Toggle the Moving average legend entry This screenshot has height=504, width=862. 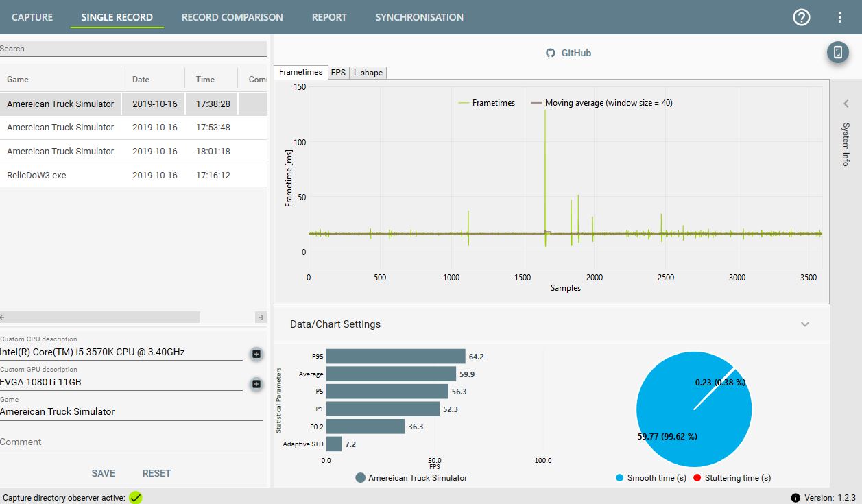[601, 103]
